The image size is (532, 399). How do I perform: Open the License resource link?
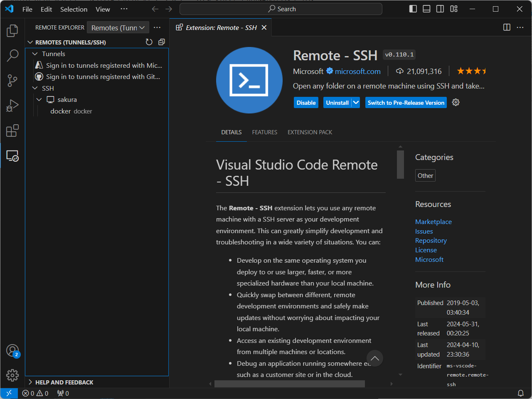point(426,250)
